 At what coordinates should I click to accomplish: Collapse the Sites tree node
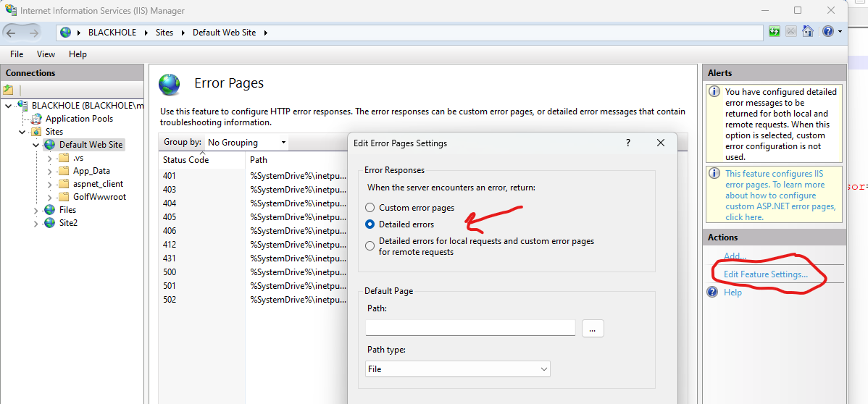22,132
